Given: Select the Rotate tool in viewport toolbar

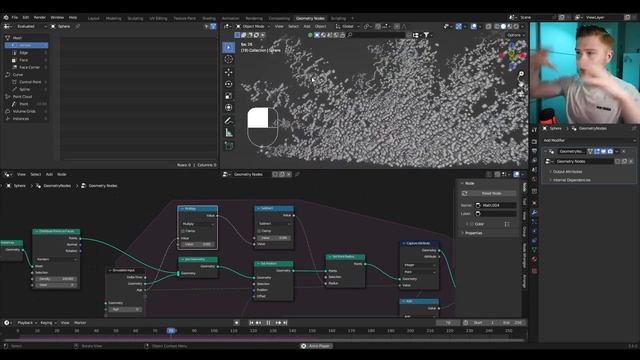Looking at the screenshot, I should click(x=229, y=84).
